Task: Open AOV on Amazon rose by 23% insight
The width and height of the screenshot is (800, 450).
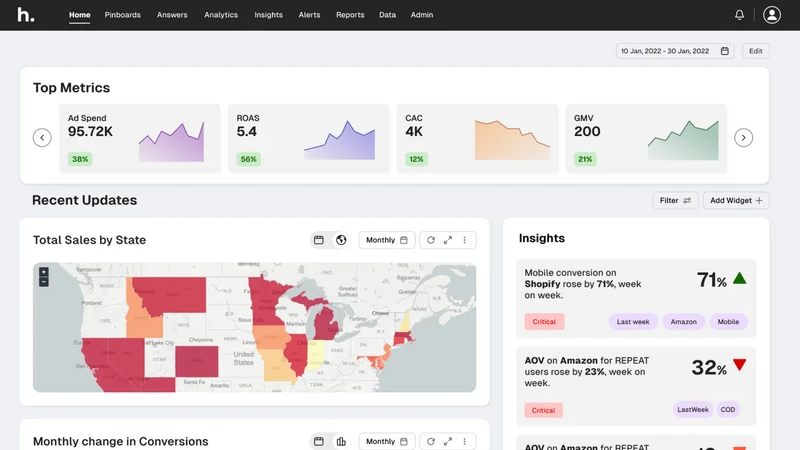Action: pyautogui.click(x=636, y=386)
